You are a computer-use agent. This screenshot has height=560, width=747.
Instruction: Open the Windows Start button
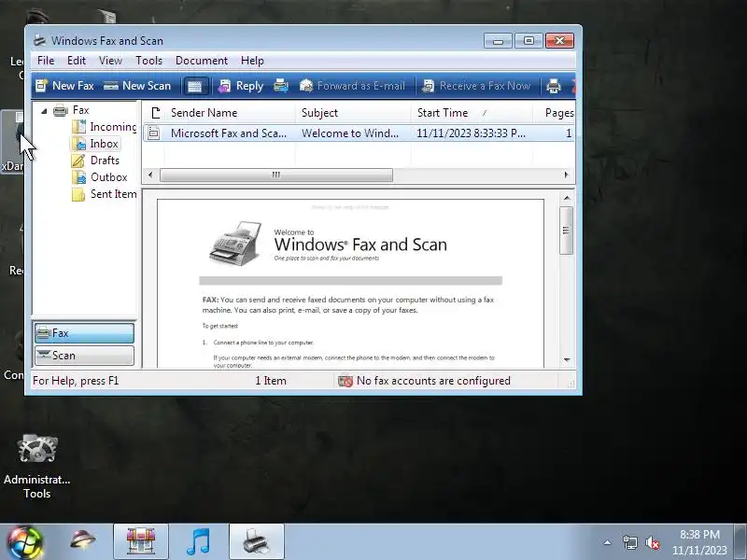pyautogui.click(x=24, y=542)
